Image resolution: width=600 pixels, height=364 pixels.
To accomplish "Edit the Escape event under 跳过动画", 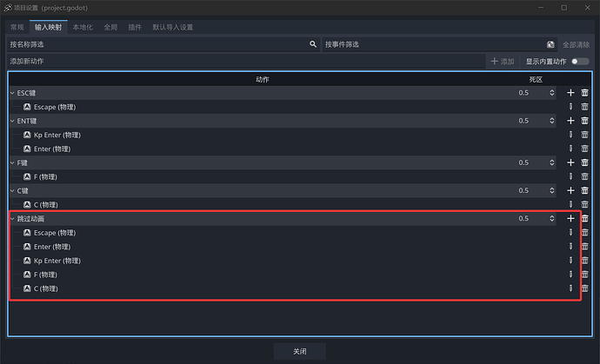I will [x=571, y=233].
